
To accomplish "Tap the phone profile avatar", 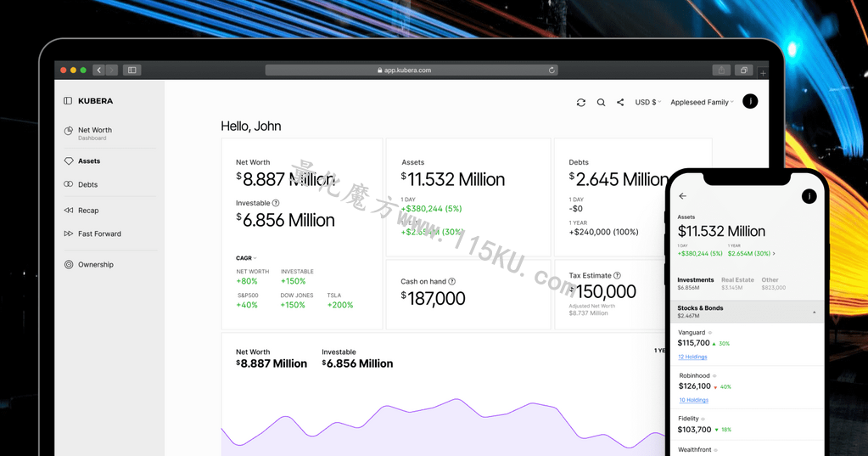I will tap(809, 196).
